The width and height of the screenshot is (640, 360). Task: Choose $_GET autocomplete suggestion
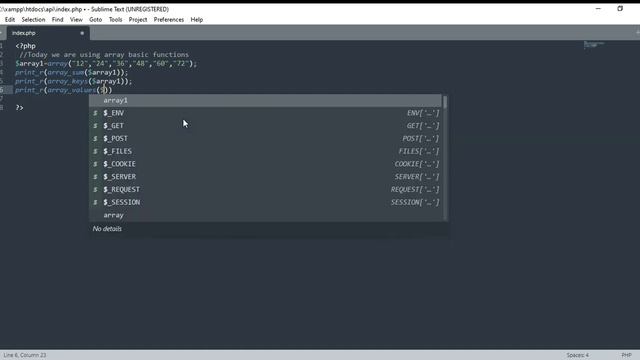[265, 126]
